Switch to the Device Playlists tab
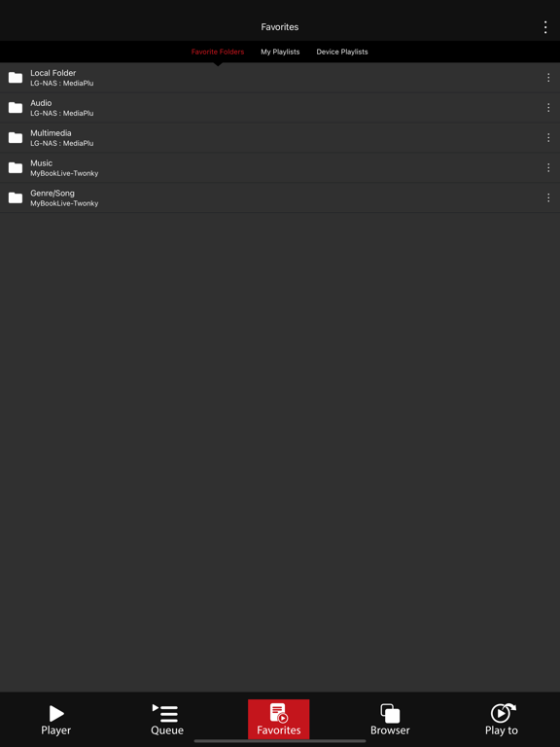 (342, 52)
